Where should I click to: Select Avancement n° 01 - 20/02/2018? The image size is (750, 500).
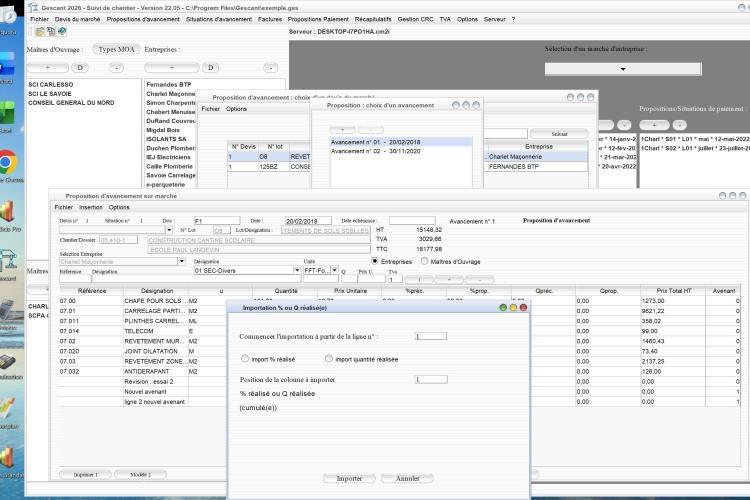401,142
